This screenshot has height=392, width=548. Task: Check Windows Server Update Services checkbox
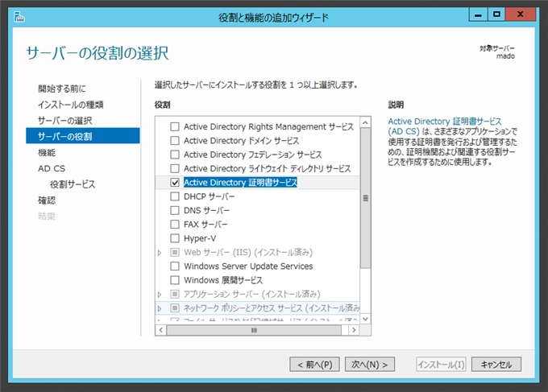point(175,266)
